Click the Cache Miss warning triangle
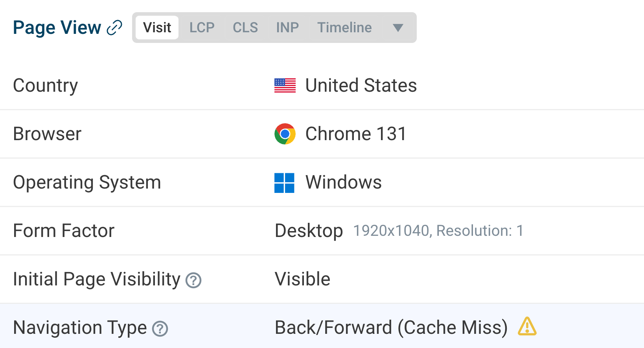Image resolution: width=644 pixels, height=348 pixels. pos(527,326)
